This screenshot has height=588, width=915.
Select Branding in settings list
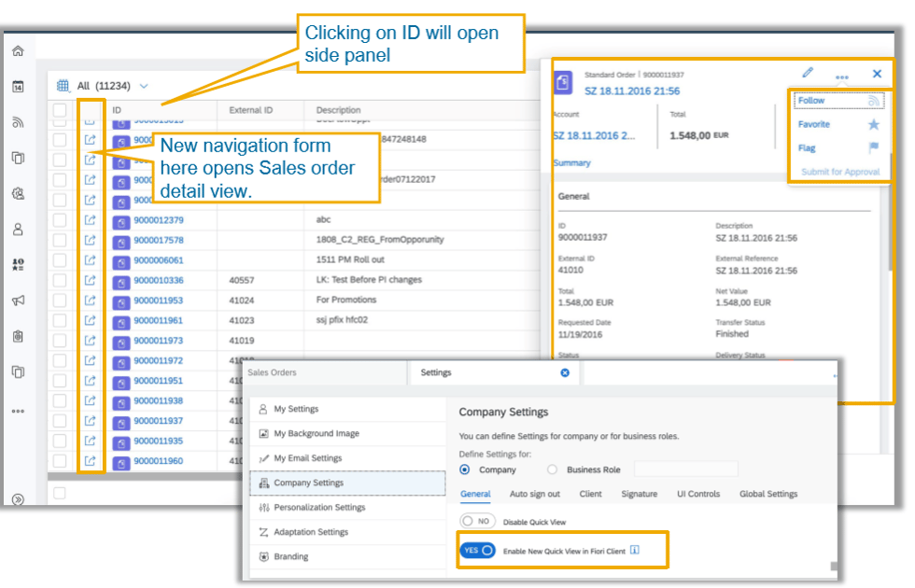[347, 556]
